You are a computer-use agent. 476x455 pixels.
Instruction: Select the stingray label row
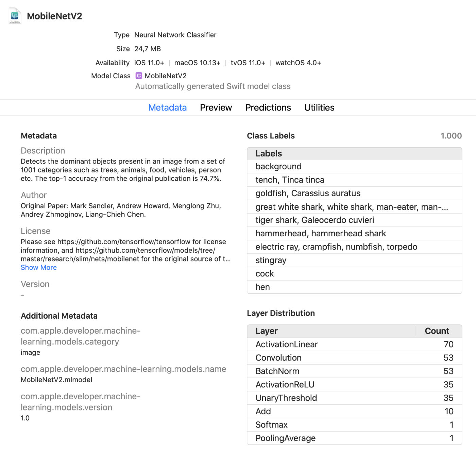(x=271, y=260)
